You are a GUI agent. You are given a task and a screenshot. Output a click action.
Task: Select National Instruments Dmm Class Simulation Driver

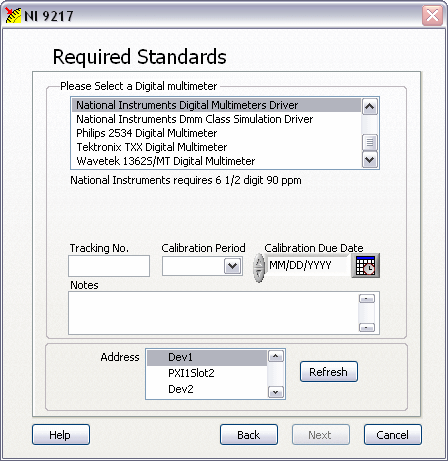(216, 119)
